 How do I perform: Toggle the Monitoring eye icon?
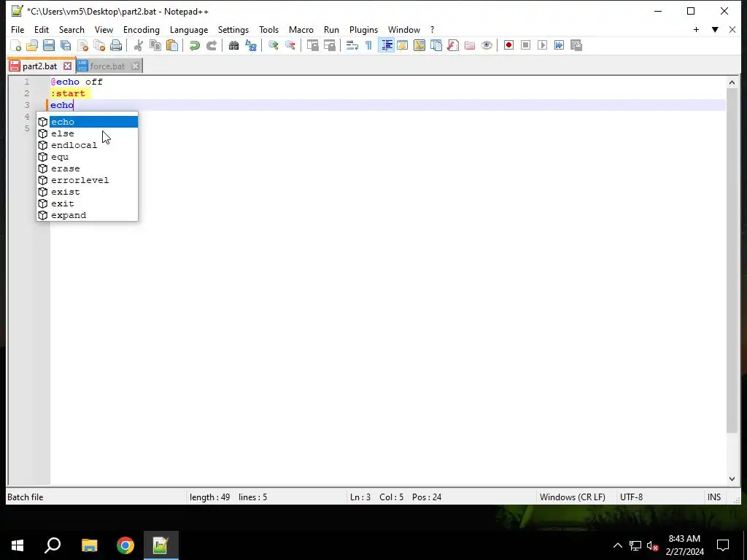click(487, 45)
